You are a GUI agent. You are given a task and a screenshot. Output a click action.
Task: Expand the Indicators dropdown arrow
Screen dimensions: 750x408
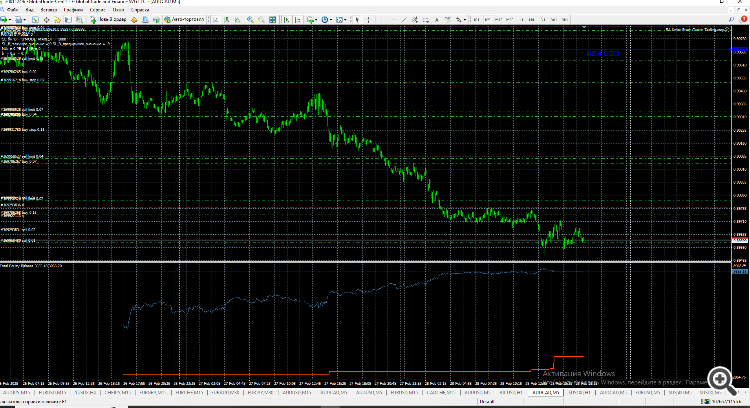pyautogui.click(x=316, y=20)
